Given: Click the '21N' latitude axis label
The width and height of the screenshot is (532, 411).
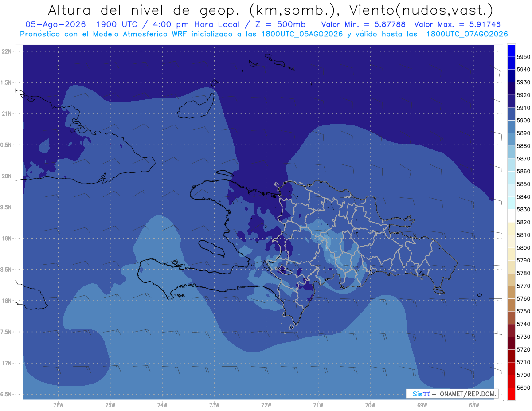Looking at the screenshot, I should pos(7,114).
